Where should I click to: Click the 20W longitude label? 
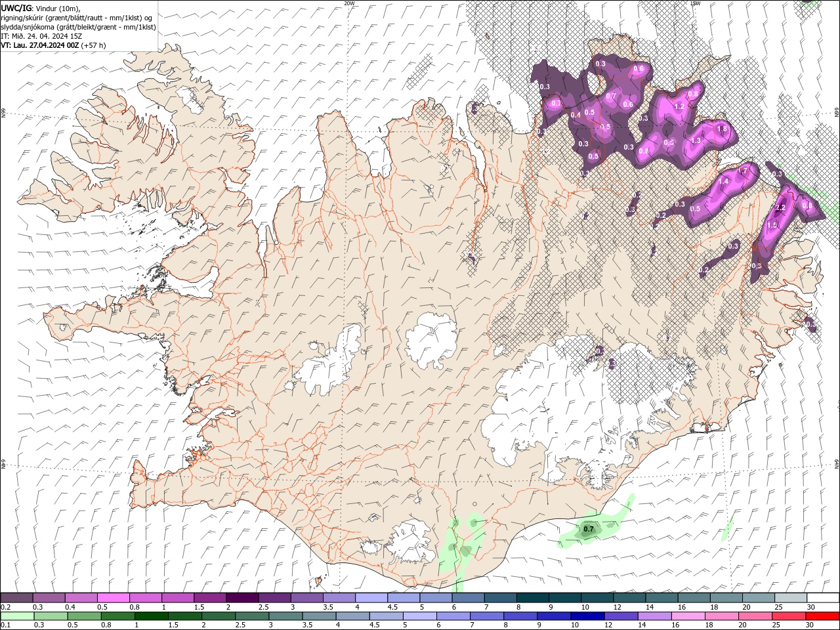[x=349, y=3]
